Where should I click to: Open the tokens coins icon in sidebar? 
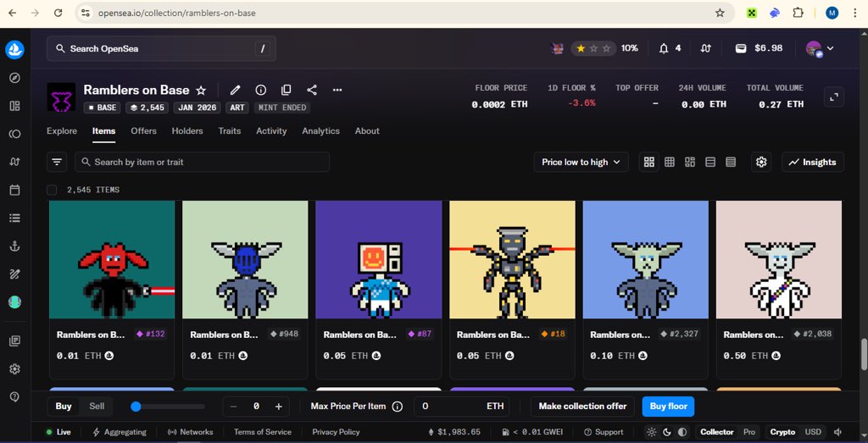(15, 134)
